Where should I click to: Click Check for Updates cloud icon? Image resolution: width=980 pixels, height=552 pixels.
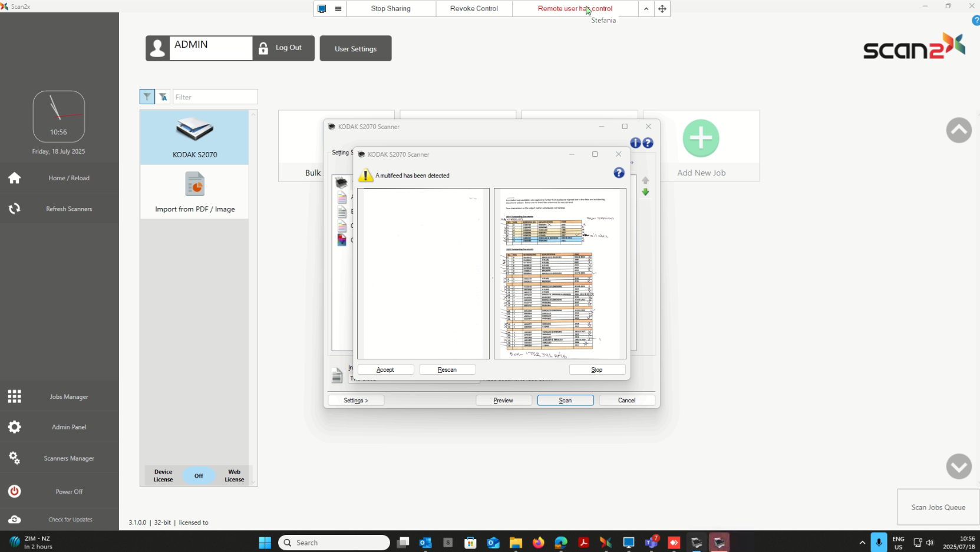tap(14, 520)
